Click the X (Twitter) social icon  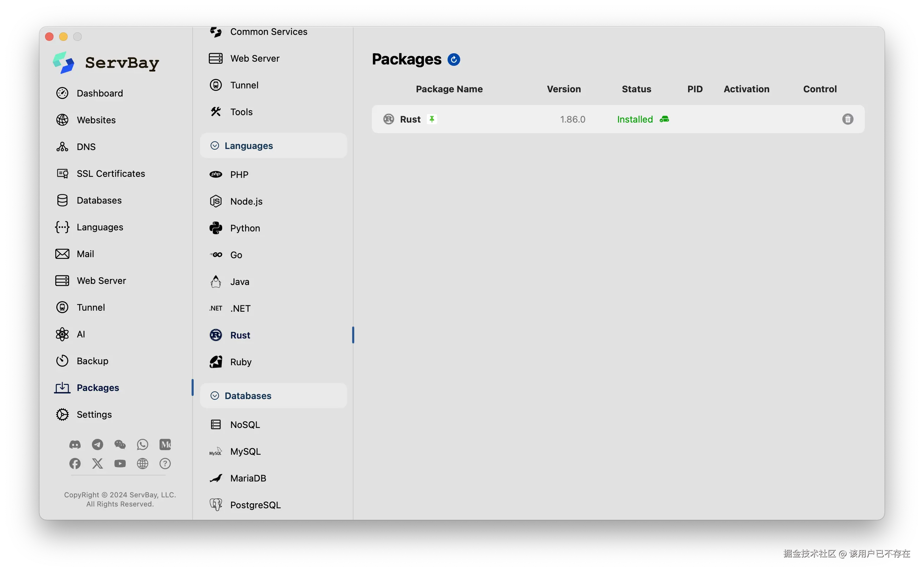click(98, 464)
